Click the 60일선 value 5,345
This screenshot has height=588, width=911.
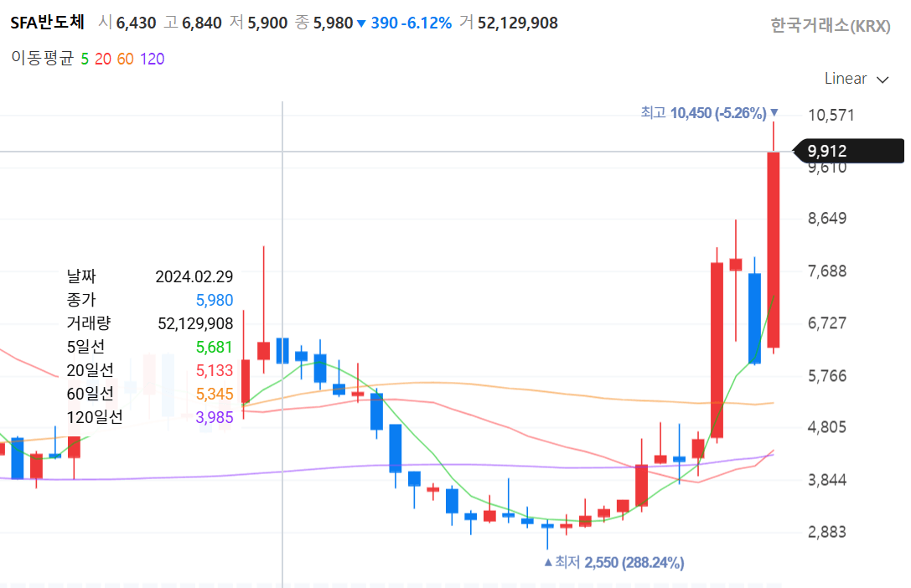(215, 395)
